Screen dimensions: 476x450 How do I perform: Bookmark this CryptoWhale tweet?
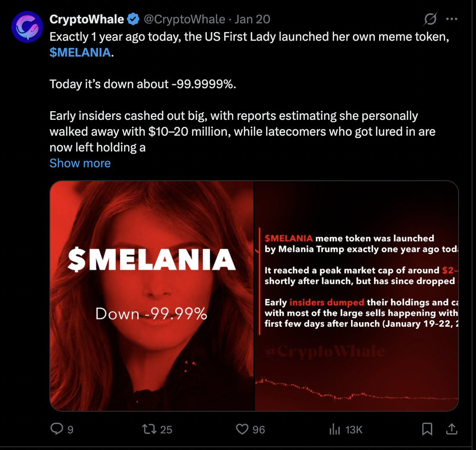pos(427,429)
